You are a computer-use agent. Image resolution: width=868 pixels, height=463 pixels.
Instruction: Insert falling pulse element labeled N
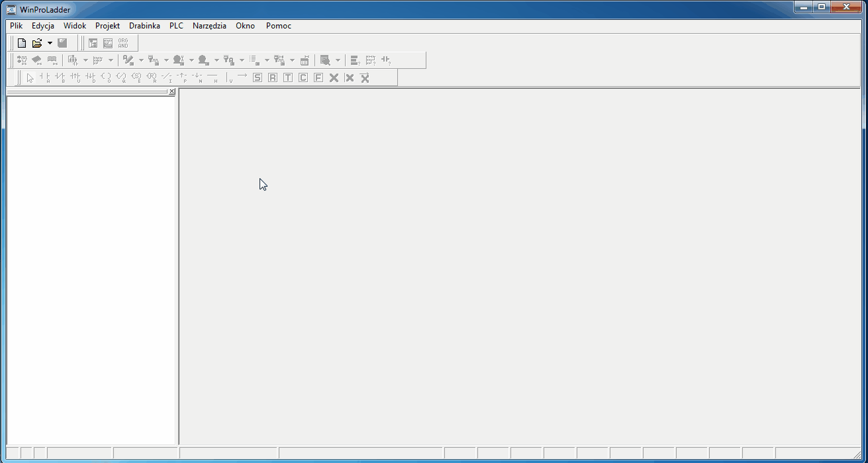pyautogui.click(x=197, y=77)
